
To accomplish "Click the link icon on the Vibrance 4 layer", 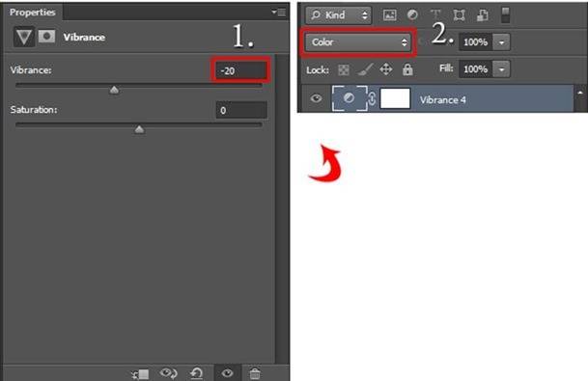I will (372, 98).
